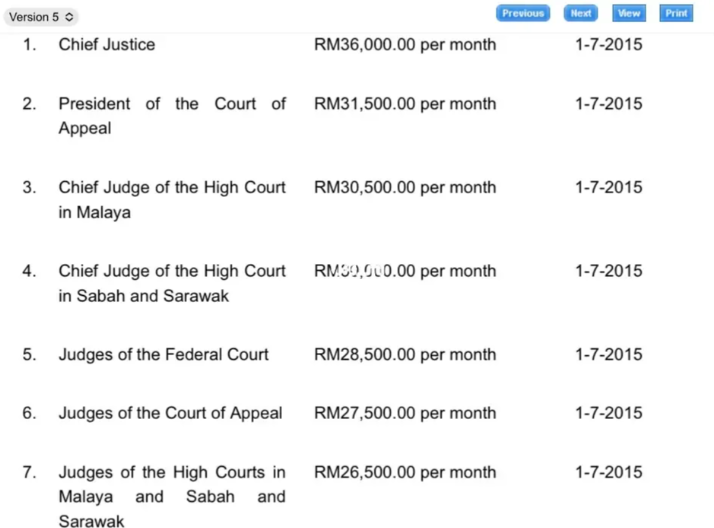The height and width of the screenshot is (528, 714).
Task: Open the View button
Action: coord(629,13)
